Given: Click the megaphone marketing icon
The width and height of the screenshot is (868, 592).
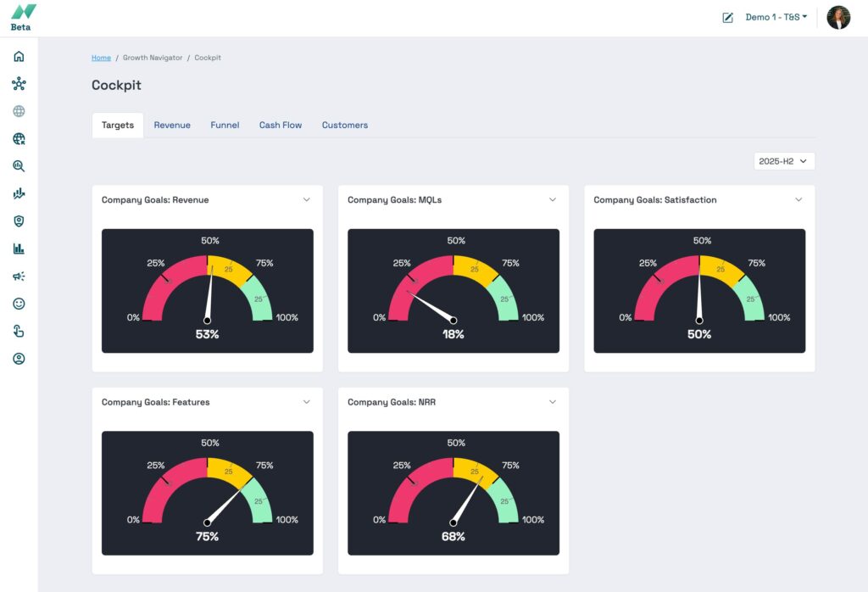Looking at the screenshot, I should (19, 276).
